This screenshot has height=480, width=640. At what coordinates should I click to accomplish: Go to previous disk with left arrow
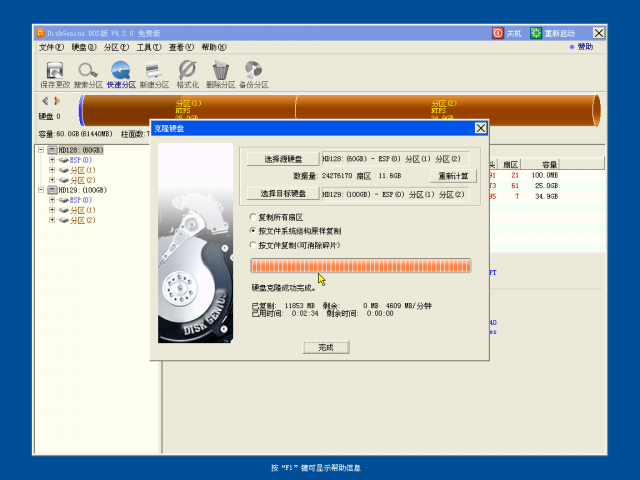pos(45,100)
